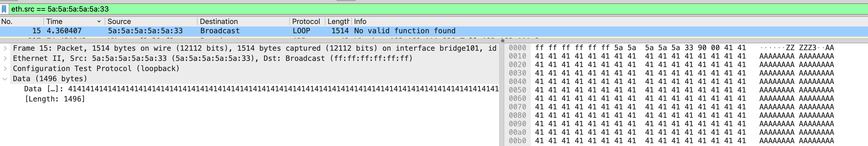Select packet 15 in the packet list
Viewport: 868px width, 146px height.
click(x=236, y=31)
